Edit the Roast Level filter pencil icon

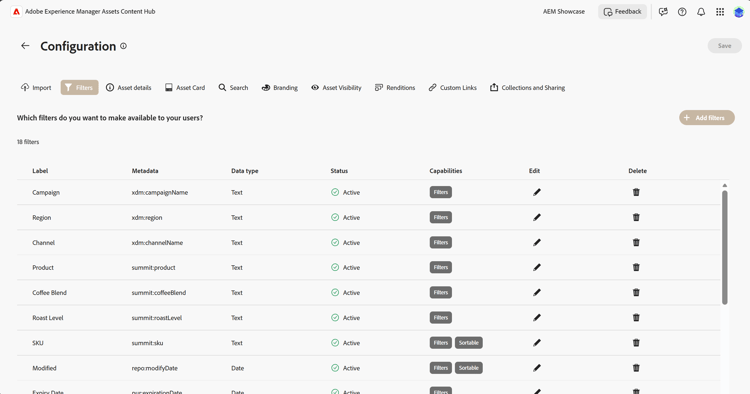point(537,317)
